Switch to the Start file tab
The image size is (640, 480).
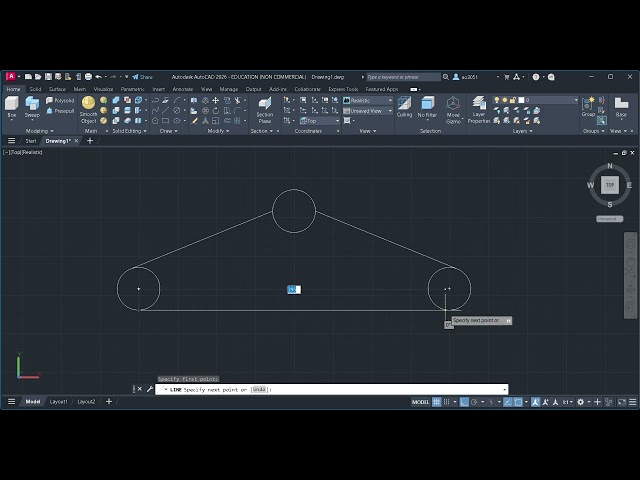[x=31, y=141]
